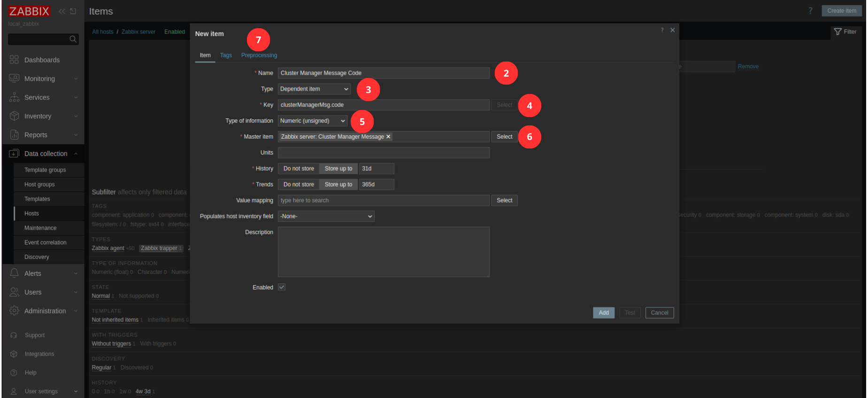The image size is (868, 398).
Task: Follow the Zabbix server breadcrumb link
Action: coord(138,32)
